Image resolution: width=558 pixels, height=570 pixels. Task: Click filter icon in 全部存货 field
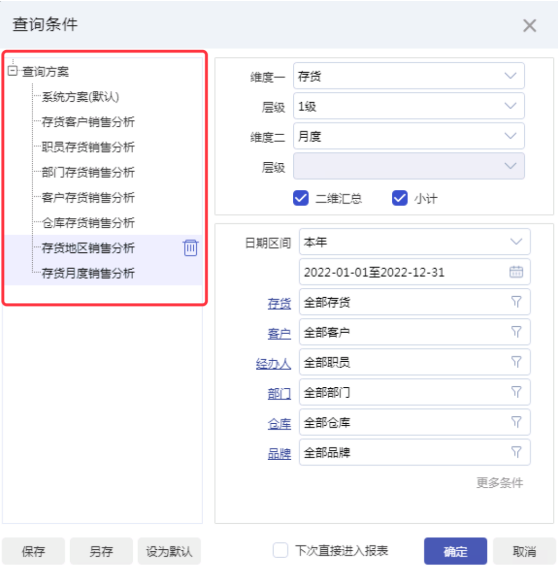516,301
